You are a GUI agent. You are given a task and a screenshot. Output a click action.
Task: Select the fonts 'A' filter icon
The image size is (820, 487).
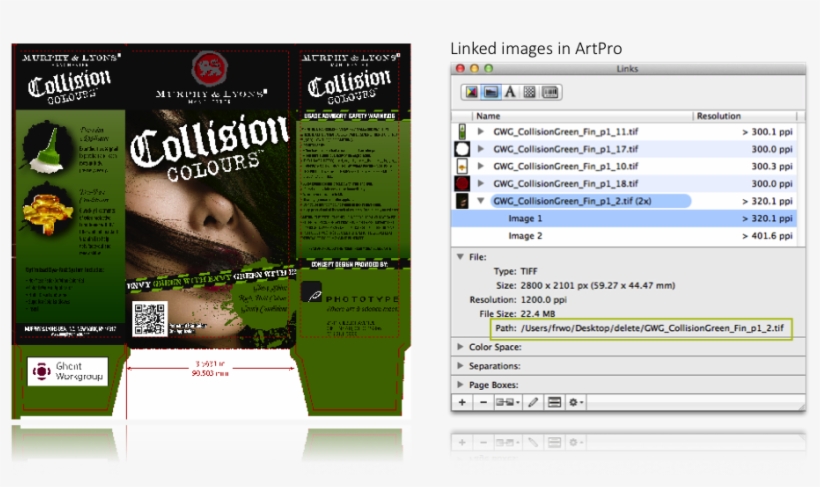tap(510, 92)
